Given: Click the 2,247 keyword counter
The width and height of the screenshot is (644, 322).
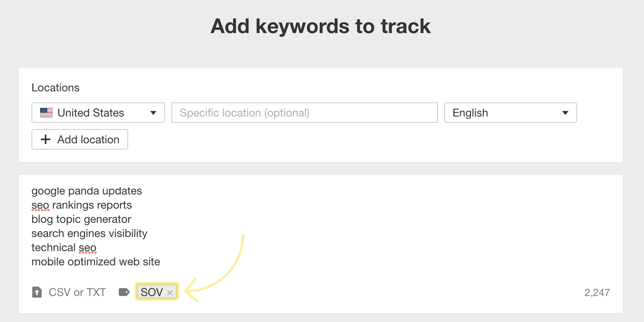Looking at the screenshot, I should 597,292.
